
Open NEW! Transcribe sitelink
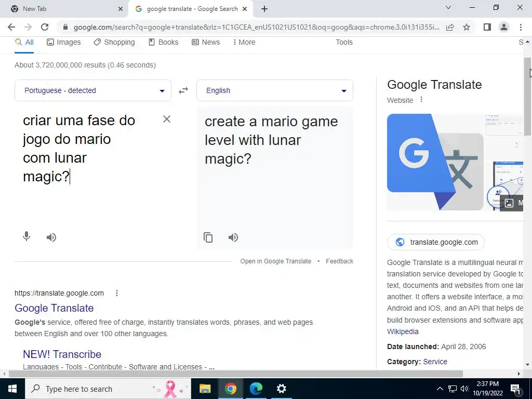pos(62,354)
